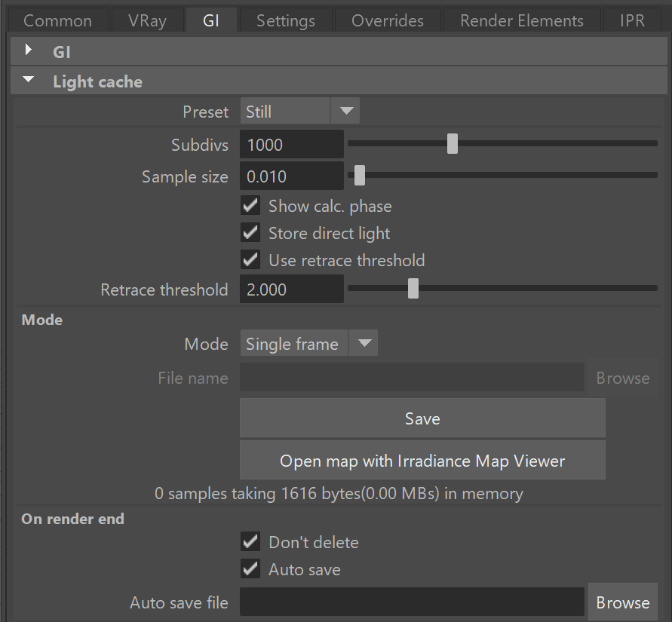Open the Overrides tab
Viewport: 672px width, 622px height.
[x=388, y=20]
